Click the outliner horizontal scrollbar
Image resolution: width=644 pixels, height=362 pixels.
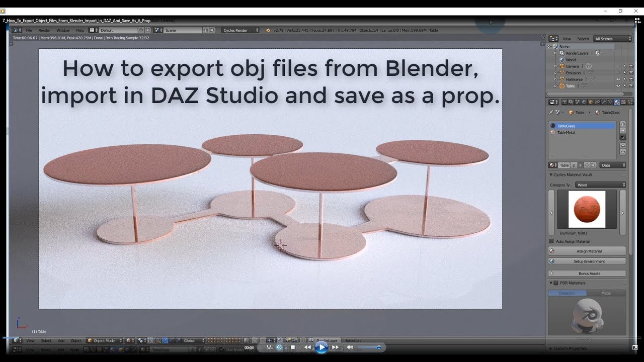(x=585, y=94)
